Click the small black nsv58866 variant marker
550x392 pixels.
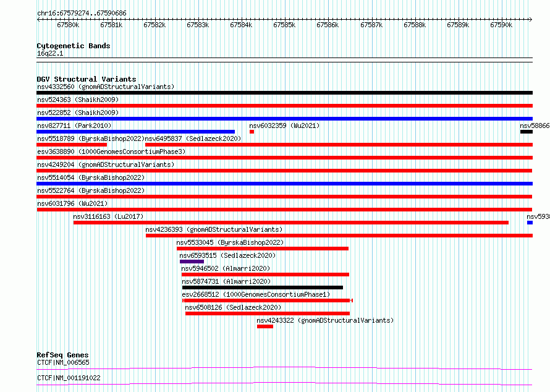click(526, 132)
